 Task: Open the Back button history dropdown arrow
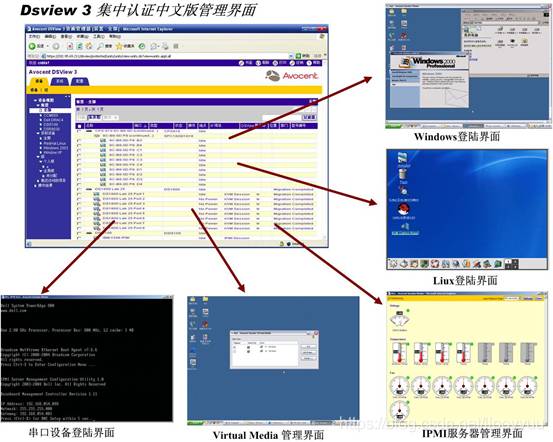(48, 46)
